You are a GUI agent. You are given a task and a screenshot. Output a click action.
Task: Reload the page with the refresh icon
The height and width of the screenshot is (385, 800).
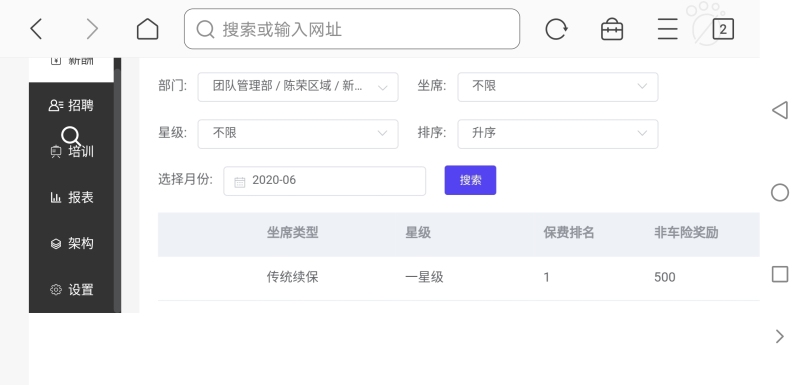[556, 29]
